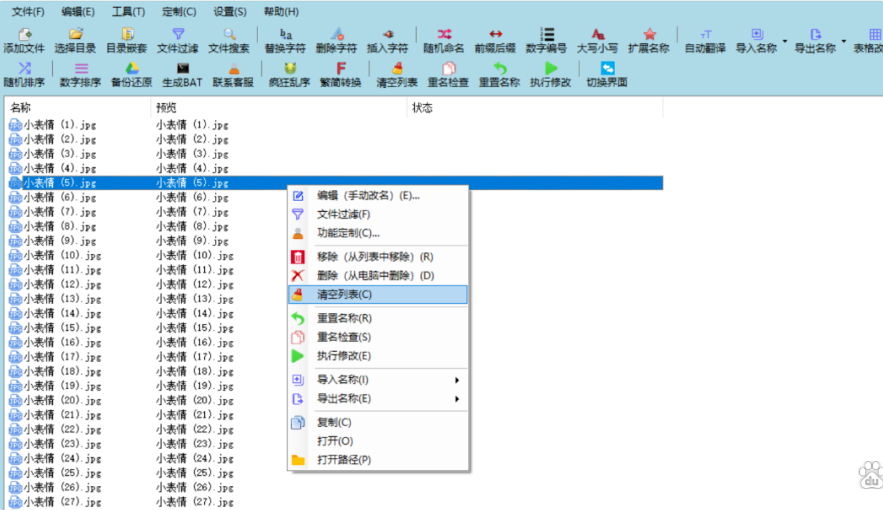883x510 pixels.
Task: Click the 数字排序 icon
Action: [x=81, y=69]
